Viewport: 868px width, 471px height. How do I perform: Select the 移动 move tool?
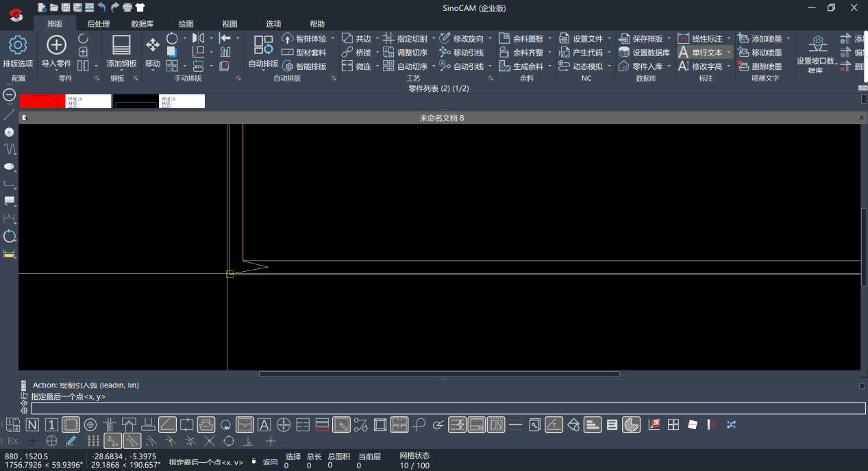[153, 52]
